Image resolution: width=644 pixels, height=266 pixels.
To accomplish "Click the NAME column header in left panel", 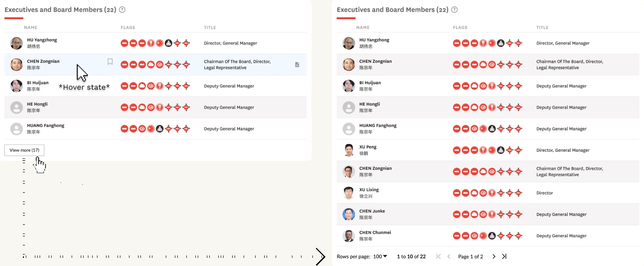I will [x=31, y=28].
